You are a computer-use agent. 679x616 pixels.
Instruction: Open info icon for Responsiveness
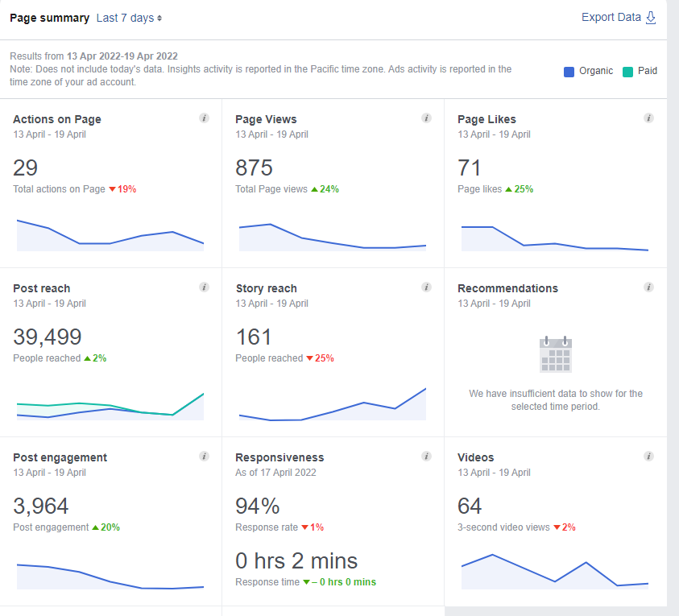pos(426,456)
